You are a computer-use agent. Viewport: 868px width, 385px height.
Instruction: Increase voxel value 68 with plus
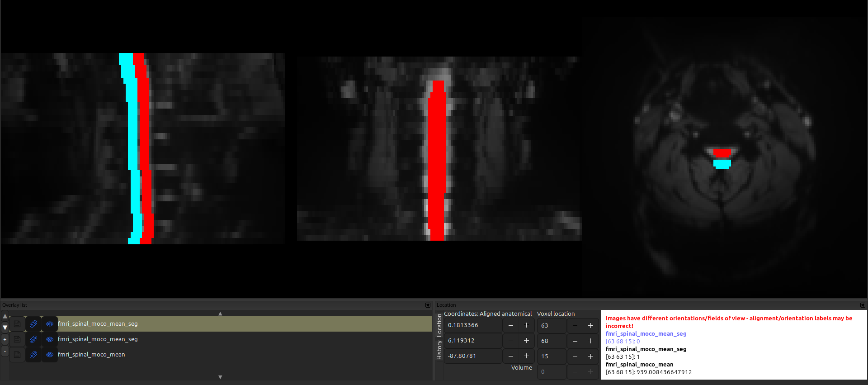[x=590, y=341]
